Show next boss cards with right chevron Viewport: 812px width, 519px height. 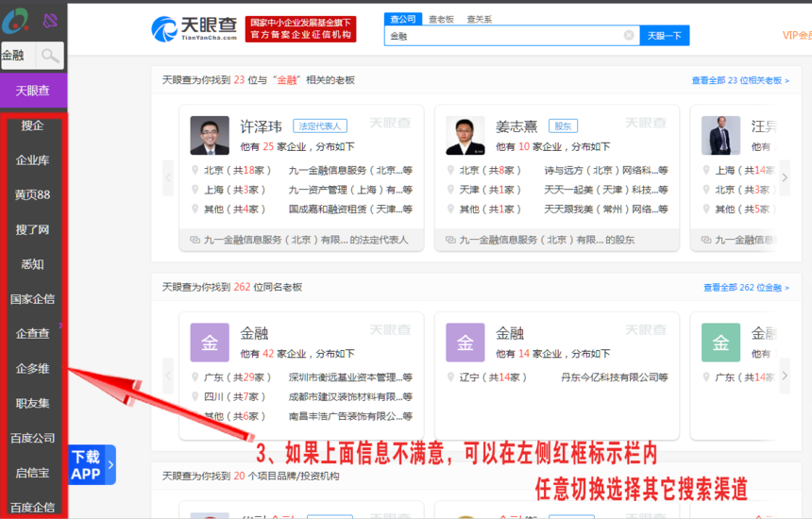point(785,177)
